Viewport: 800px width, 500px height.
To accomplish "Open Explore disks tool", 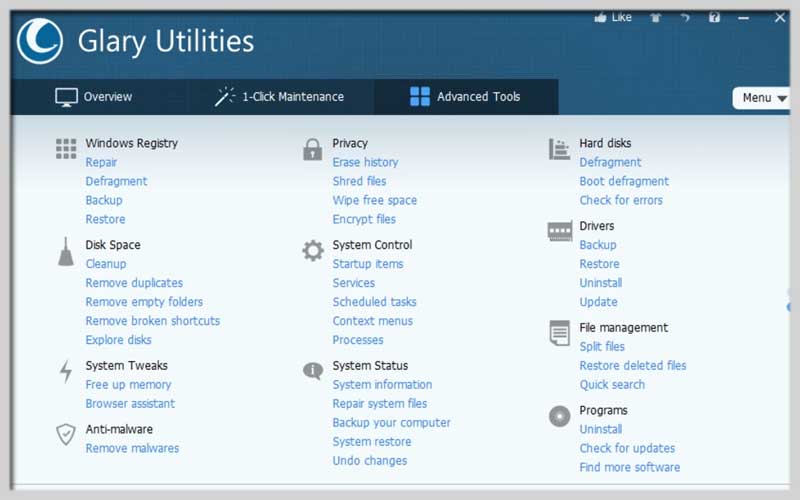I will (118, 339).
